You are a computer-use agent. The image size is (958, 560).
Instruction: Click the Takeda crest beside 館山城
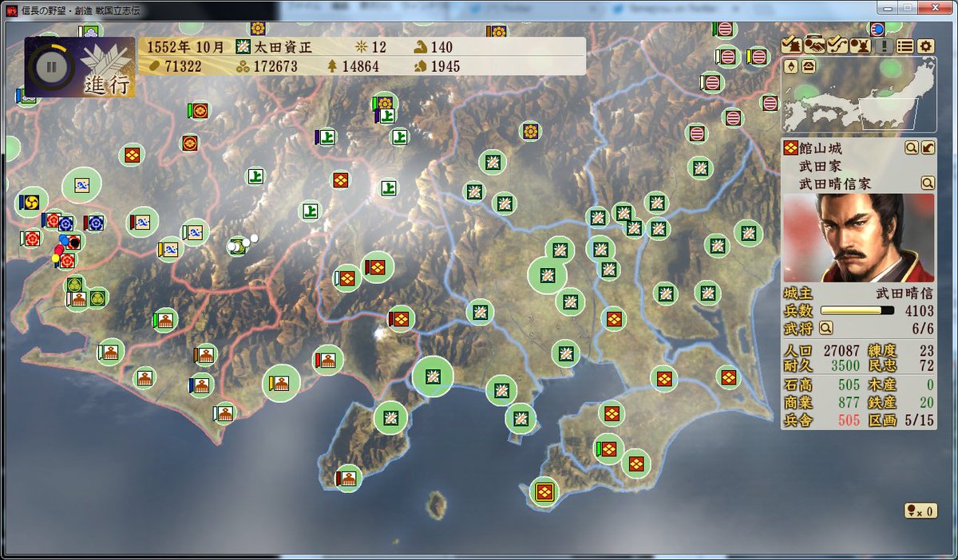tap(791, 148)
